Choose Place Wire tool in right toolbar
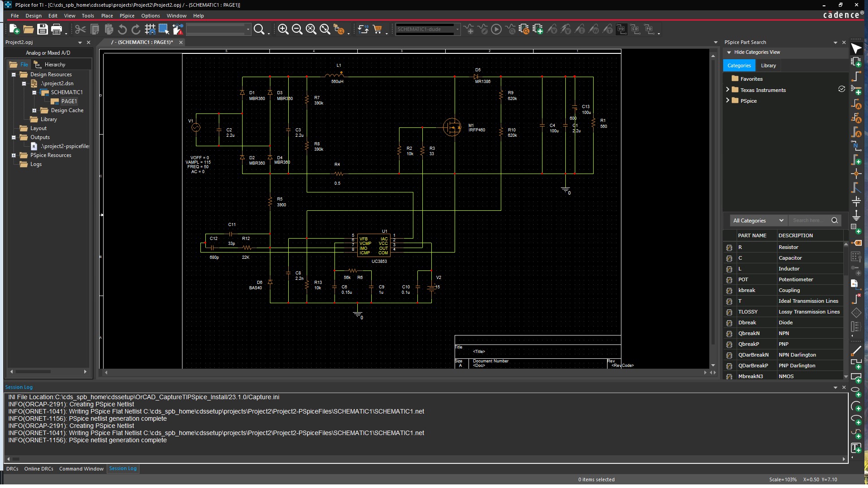This screenshot has width=868, height=488. [856, 76]
